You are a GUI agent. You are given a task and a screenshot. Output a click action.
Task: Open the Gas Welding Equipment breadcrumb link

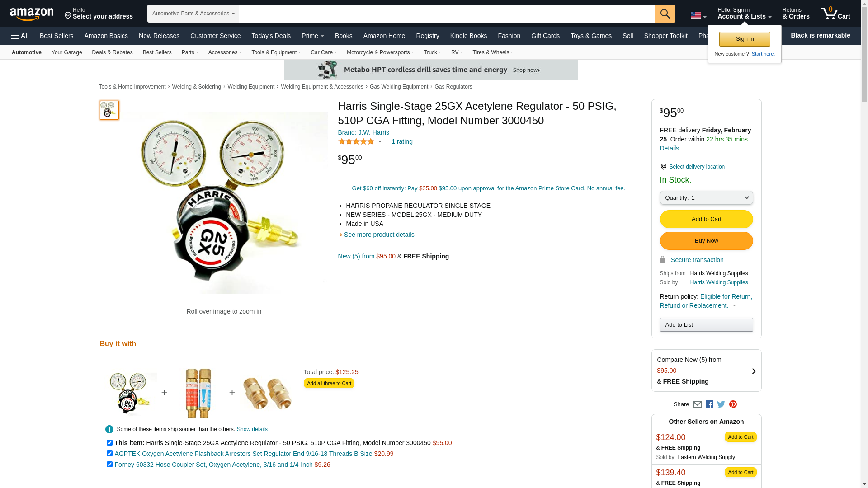click(x=399, y=87)
